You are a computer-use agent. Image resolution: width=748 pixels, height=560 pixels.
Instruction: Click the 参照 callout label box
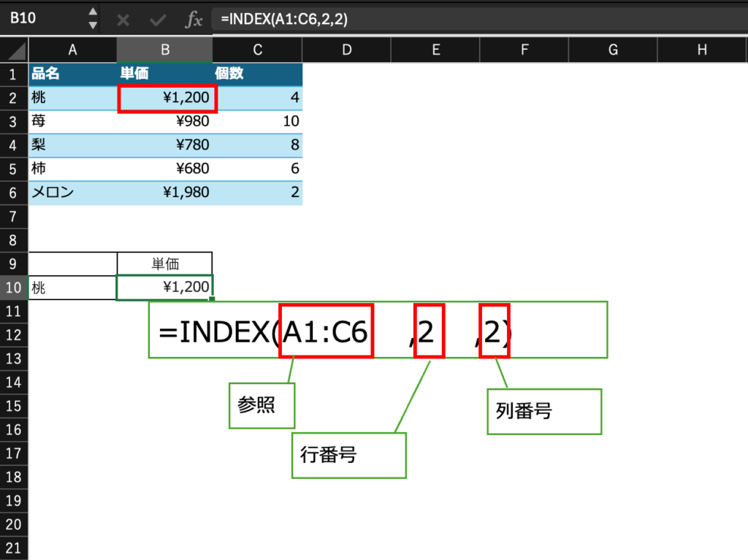point(262,405)
